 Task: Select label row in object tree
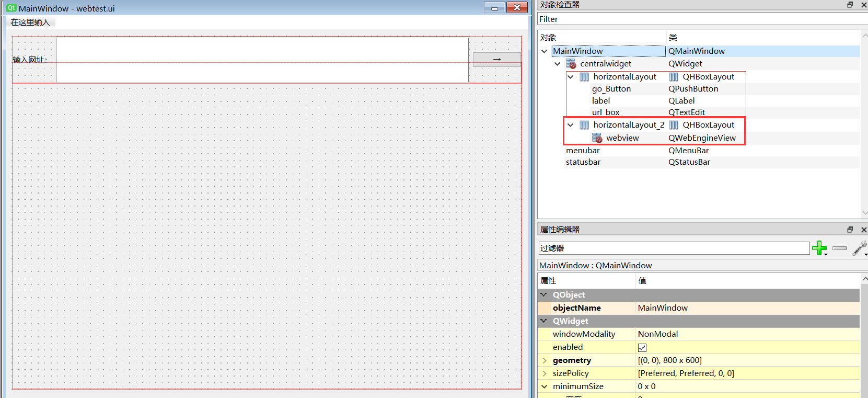pos(601,101)
